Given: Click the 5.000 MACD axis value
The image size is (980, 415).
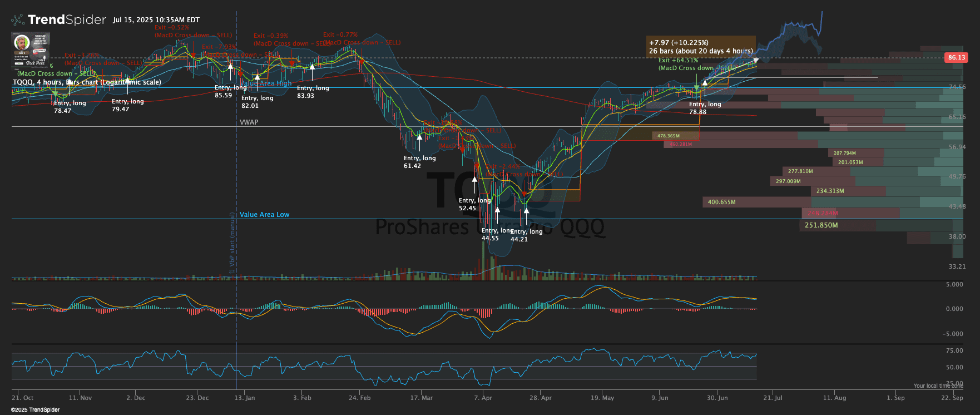Looking at the screenshot, I should click(955, 285).
